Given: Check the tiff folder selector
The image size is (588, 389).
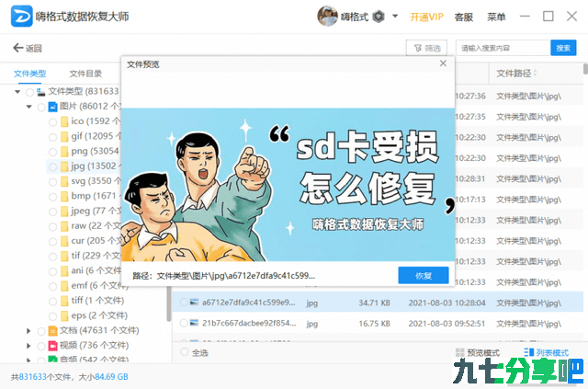Looking at the screenshot, I should [53, 302].
